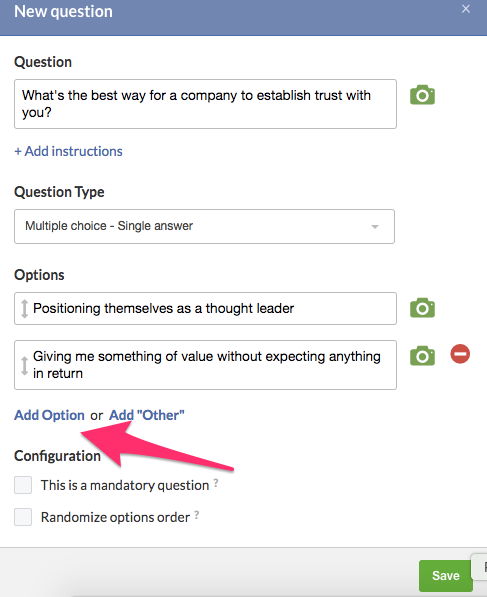The image size is (487, 597).
Task: Toggle 'Randomize options order' checkbox
Action: [x=23, y=517]
